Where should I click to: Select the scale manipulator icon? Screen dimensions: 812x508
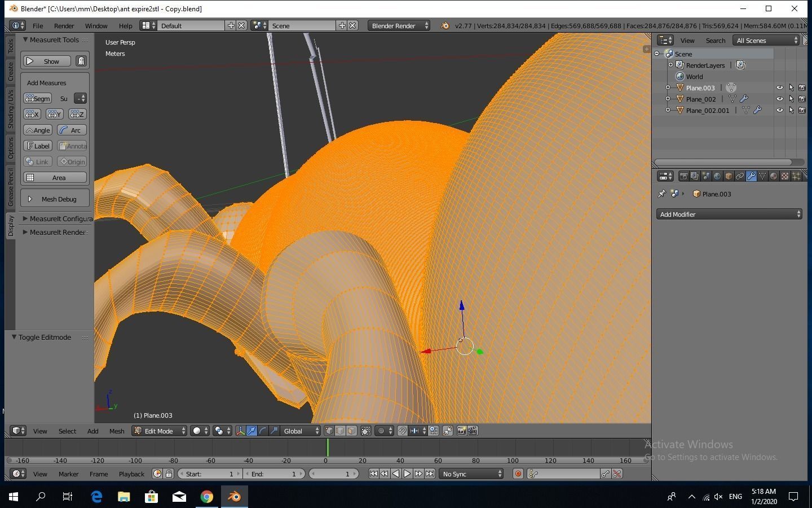(274, 431)
